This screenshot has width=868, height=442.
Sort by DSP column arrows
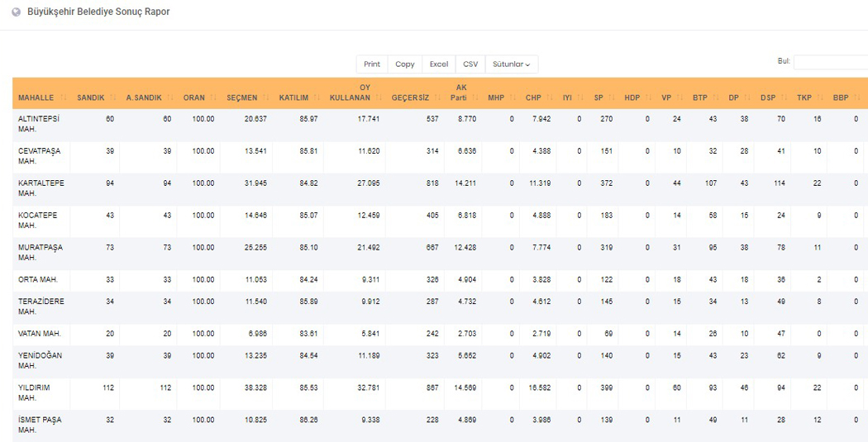point(785,97)
